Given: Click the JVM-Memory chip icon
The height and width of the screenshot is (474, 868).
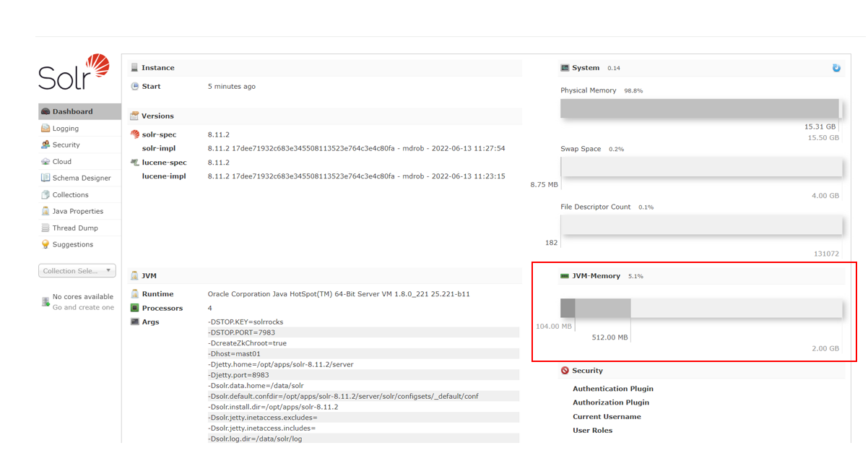Looking at the screenshot, I should [565, 276].
